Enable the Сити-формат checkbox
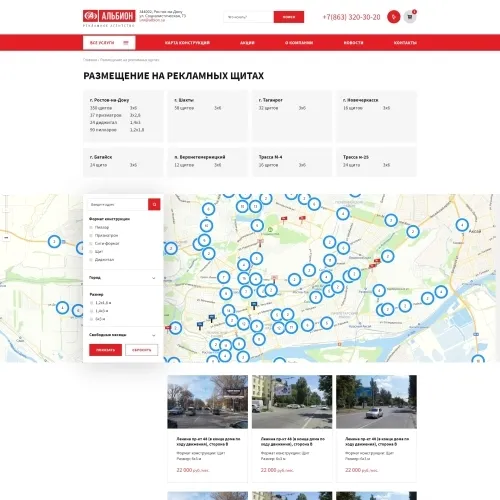 coord(91,243)
